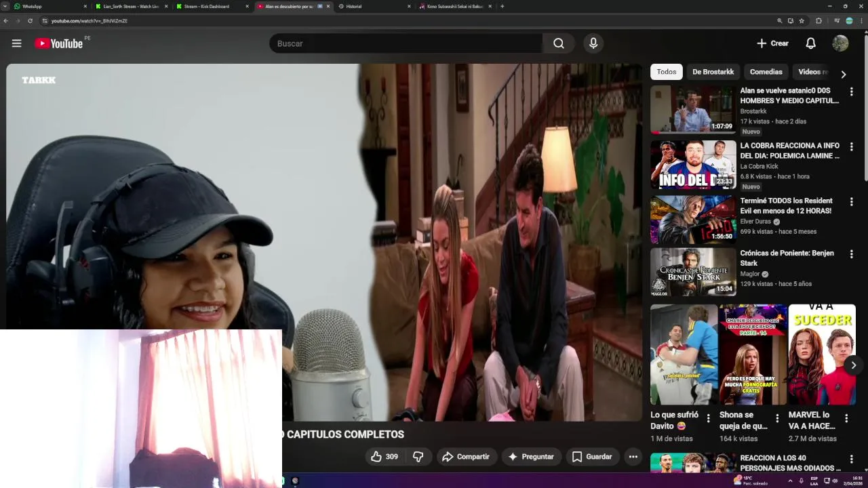Open Chrome tab search dropdown
The image size is (868, 488).
coord(6,6)
